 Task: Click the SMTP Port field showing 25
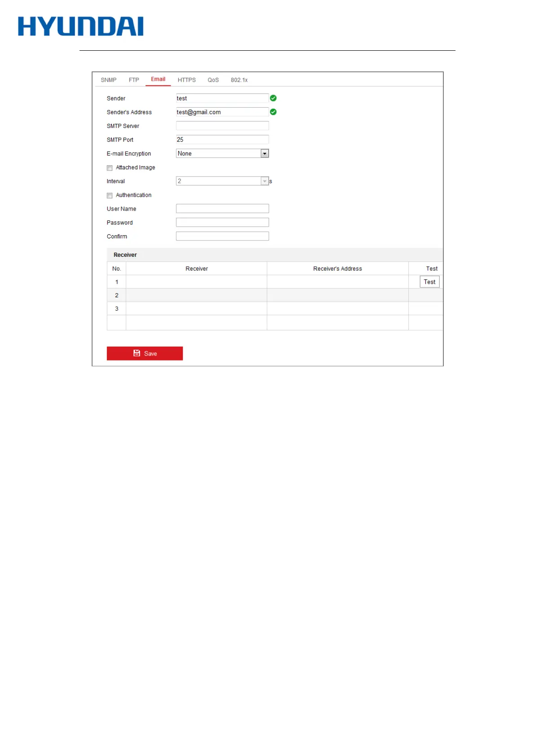222,140
